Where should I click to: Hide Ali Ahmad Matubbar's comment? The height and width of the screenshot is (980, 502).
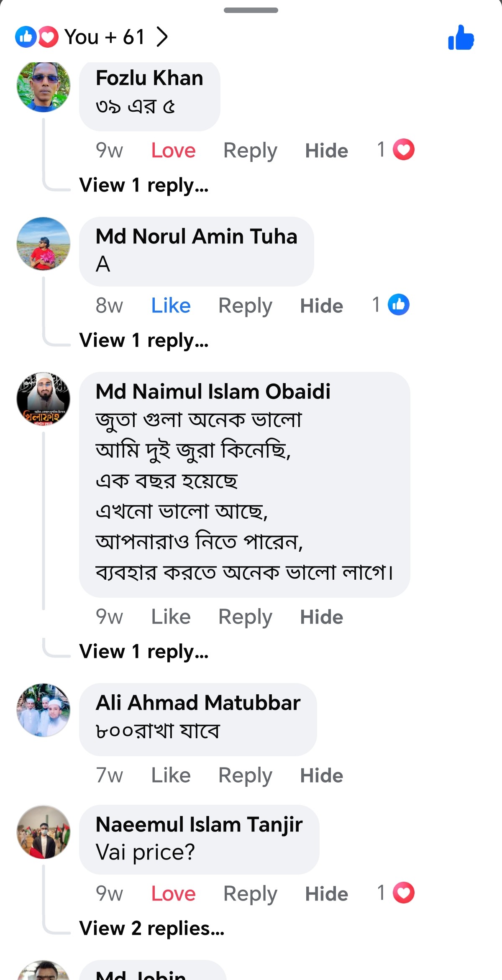point(321,775)
